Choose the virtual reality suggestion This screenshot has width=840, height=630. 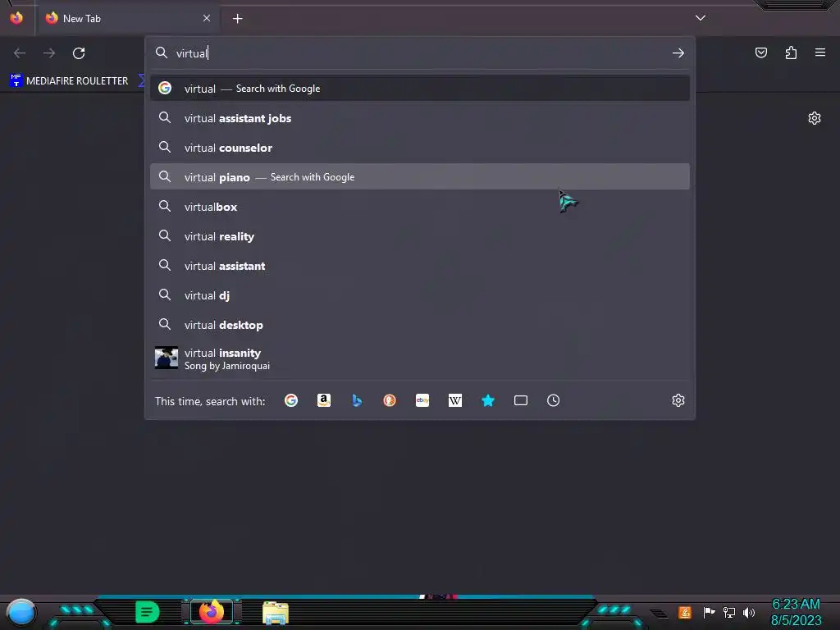[420, 236]
